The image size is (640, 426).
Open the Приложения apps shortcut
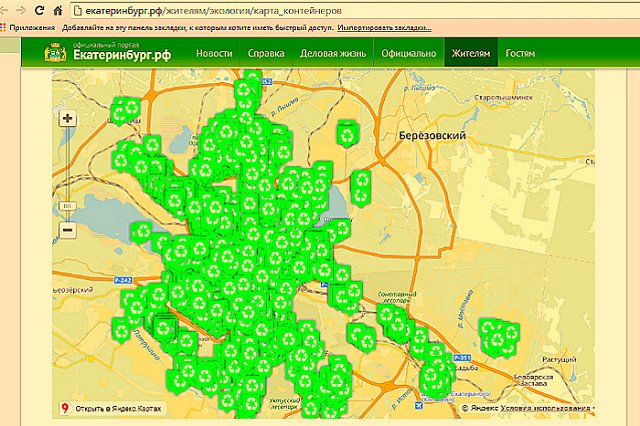pos(30,27)
